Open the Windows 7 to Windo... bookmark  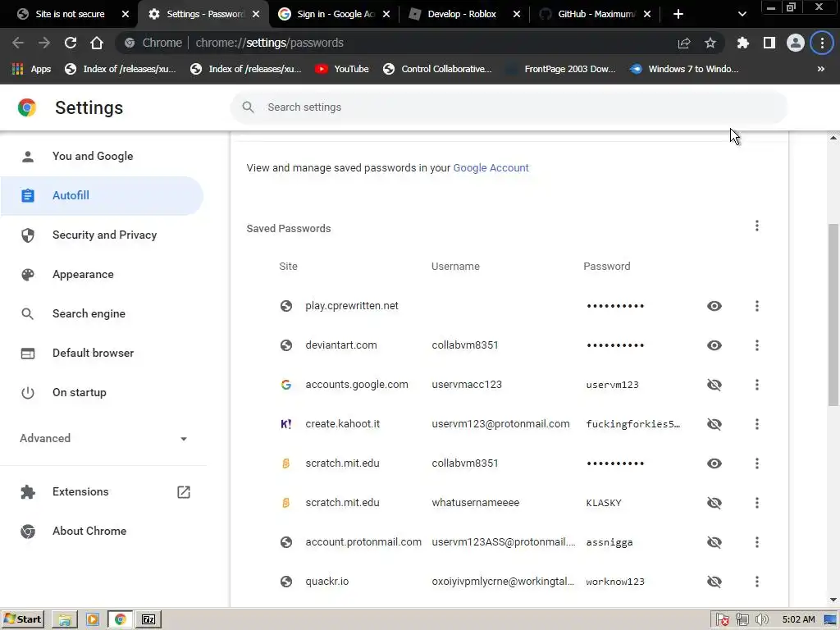(684, 69)
